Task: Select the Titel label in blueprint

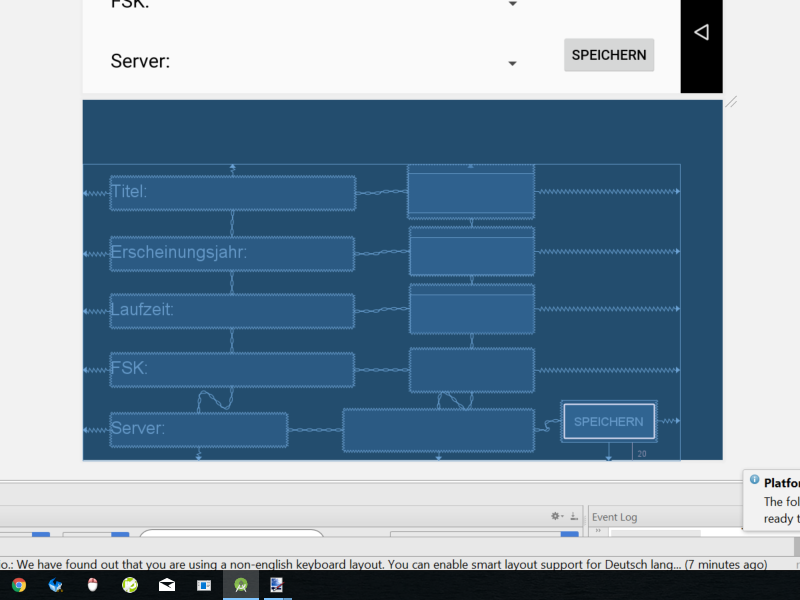Action: [232, 192]
